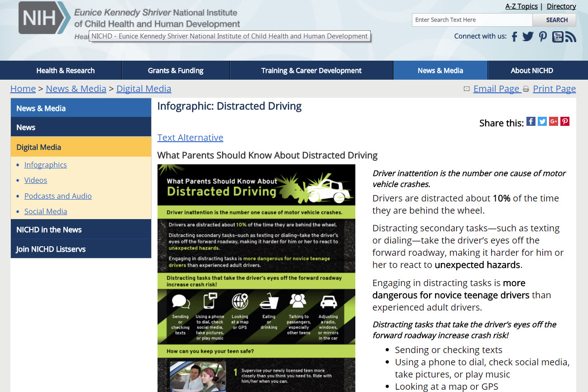
Task: Open NICHD's Twitter via connect icon
Action: [528, 36]
